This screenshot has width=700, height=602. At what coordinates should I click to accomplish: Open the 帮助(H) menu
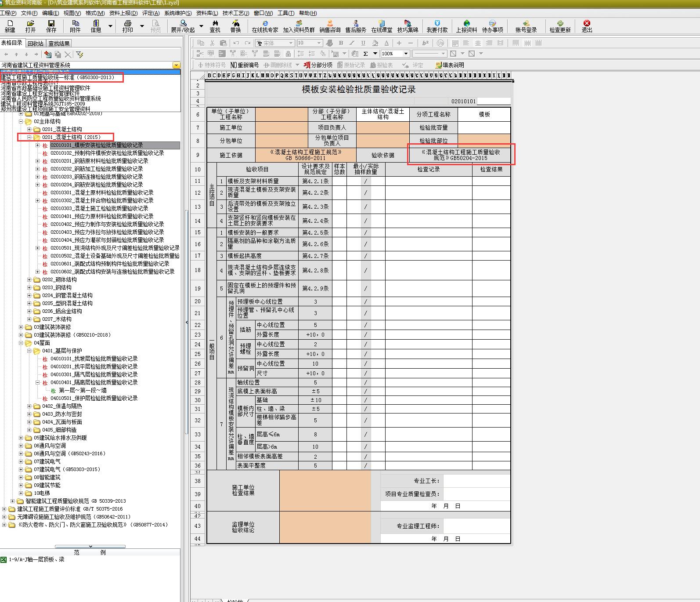point(308,13)
